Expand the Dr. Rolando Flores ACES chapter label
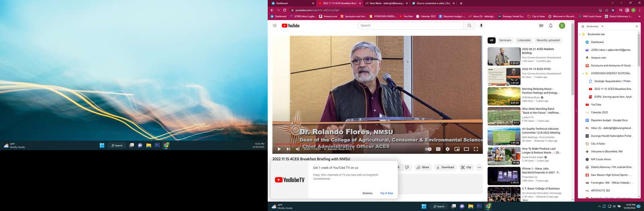Screen dimensions: 644x211 (339, 149)
